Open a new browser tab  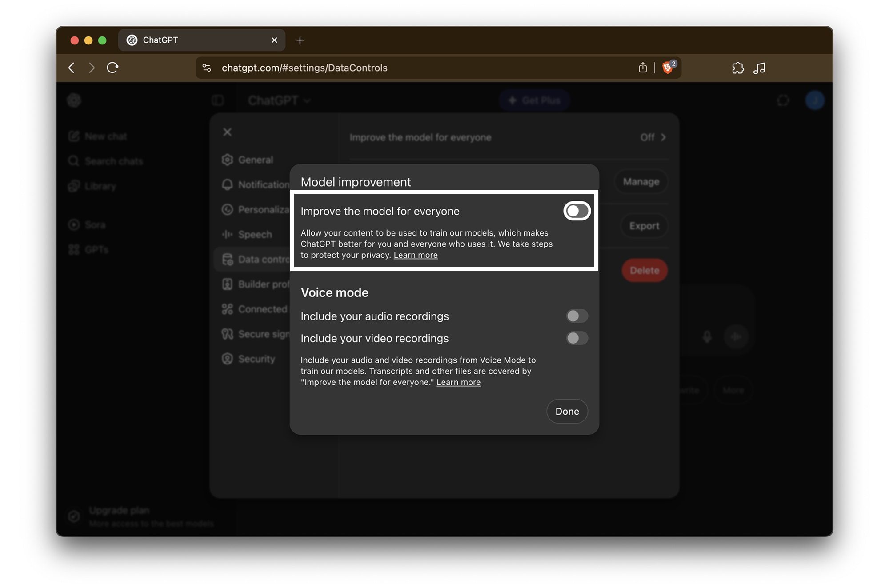[300, 40]
